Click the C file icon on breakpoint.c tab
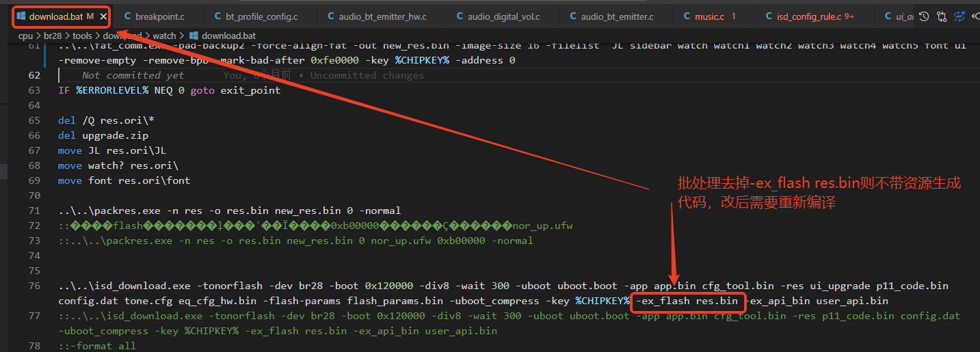Image resolution: width=980 pixels, height=352 pixels. click(128, 16)
